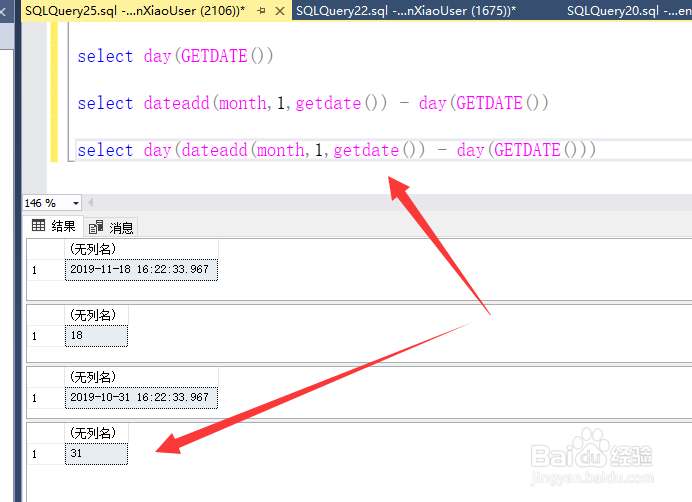
Task: Select row 1 header of the 18 grid
Action: [46, 336]
